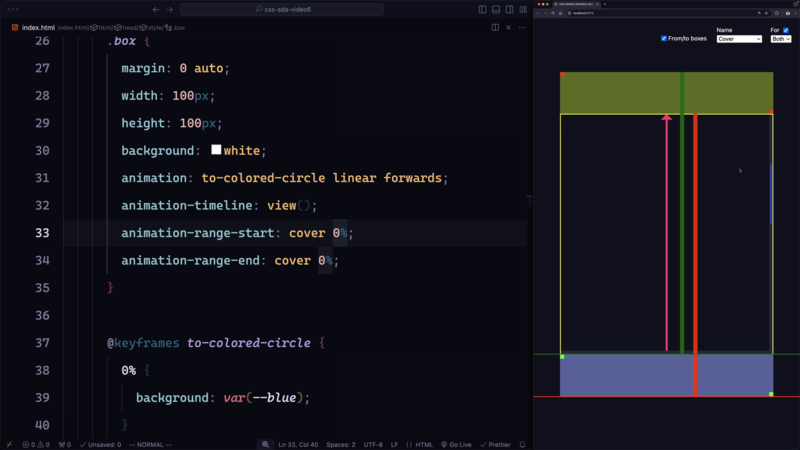Viewport: 800px width, 450px height.
Task: Toggle primary sidebar layout icon
Action: (482, 9)
